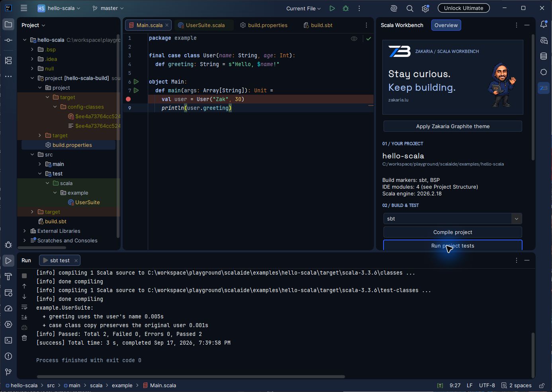Image resolution: width=552 pixels, height=392 pixels.
Task: Click Unlock Ultimate button
Action: click(464, 8)
